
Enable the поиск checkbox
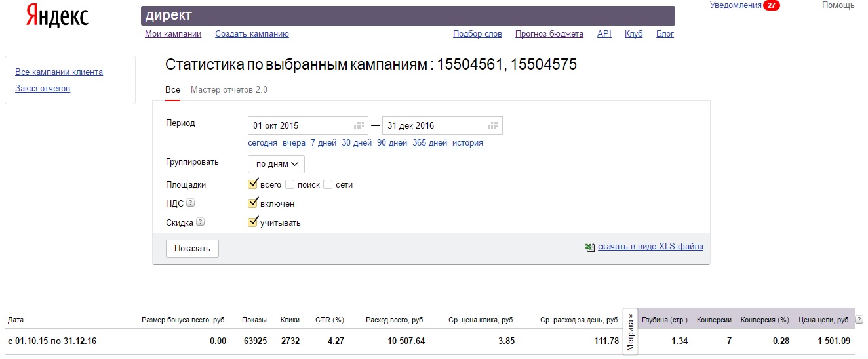pyautogui.click(x=290, y=184)
